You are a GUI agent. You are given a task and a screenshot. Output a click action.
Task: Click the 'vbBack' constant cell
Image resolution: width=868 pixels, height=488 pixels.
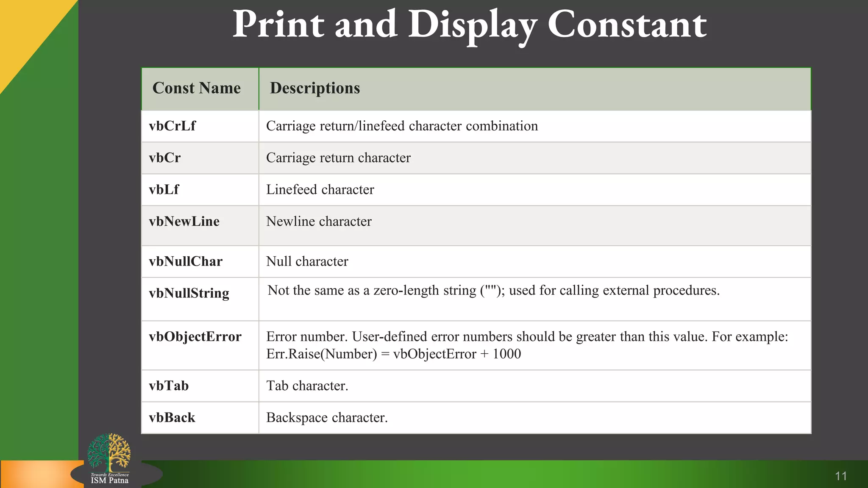tap(200, 418)
